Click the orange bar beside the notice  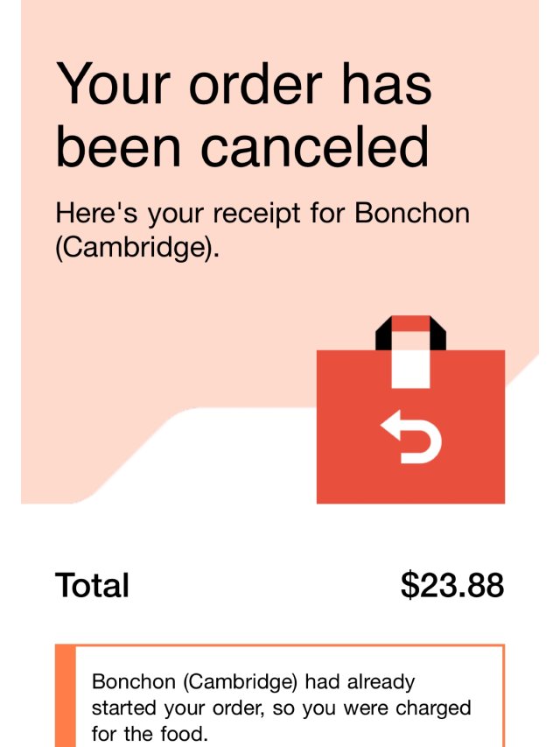66,696
